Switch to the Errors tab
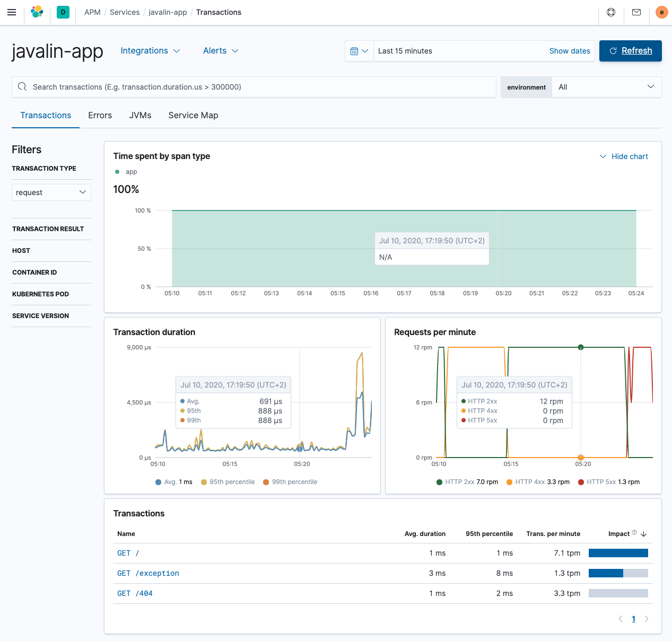 click(100, 115)
